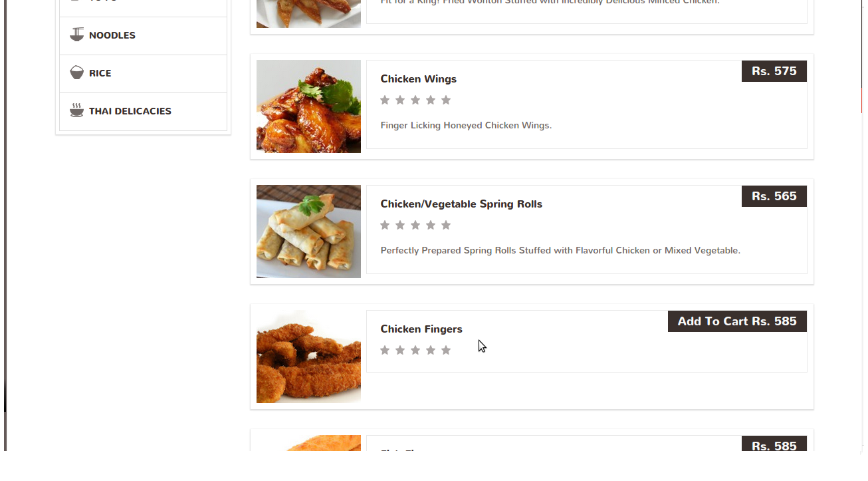Rate Chicken/Vegetable Spring Rolls three stars
868x481 pixels.
(x=415, y=225)
